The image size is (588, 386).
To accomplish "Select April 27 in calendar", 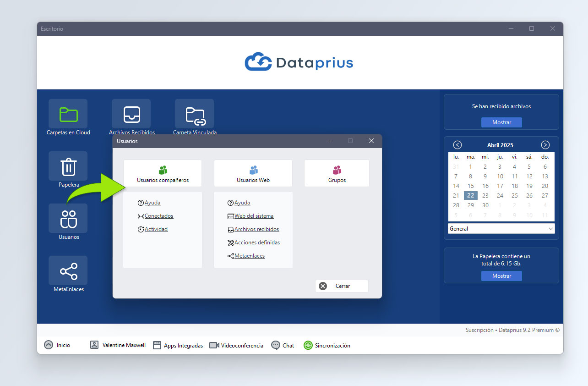I will pyautogui.click(x=545, y=195).
